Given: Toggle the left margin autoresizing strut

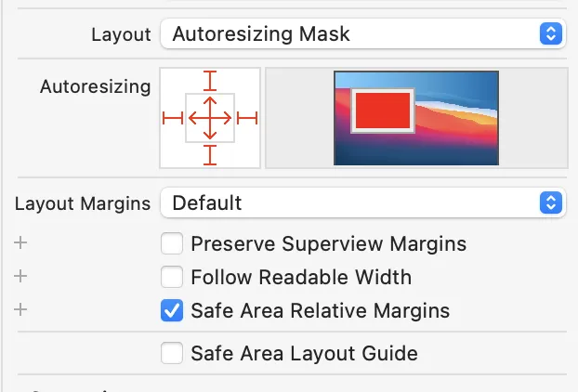Looking at the screenshot, I should (173, 118).
